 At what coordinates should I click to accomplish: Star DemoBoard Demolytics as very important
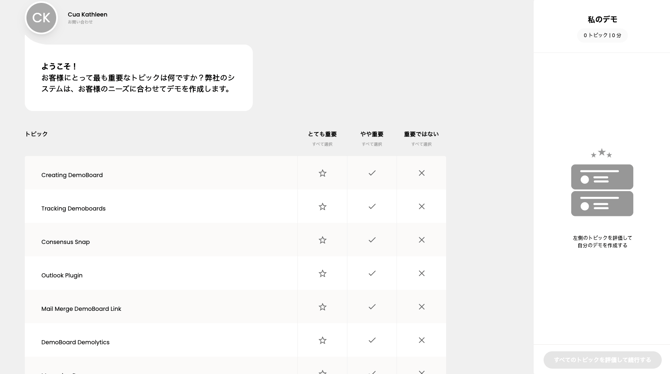tap(323, 340)
